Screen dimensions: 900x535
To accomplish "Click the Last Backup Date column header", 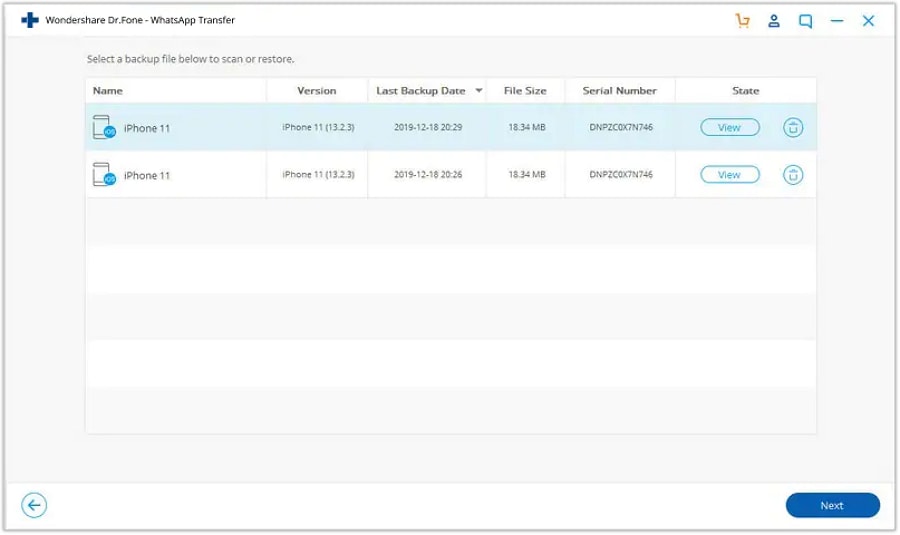I will 421,91.
